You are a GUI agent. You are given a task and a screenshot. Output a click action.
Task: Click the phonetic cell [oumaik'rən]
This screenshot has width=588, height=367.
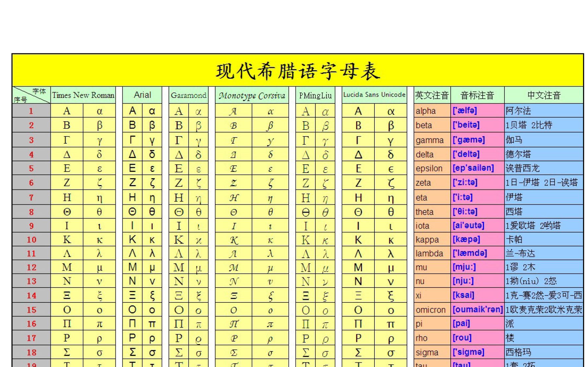478,310
